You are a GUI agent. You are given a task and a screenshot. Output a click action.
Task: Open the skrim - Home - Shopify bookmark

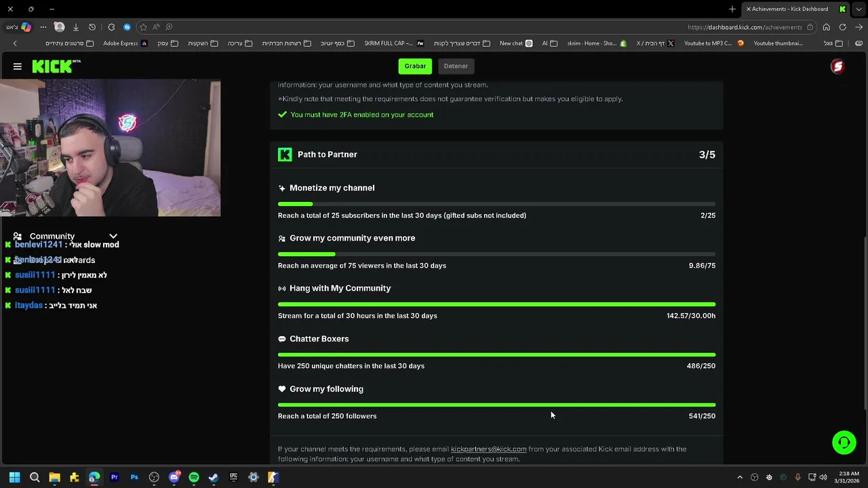(x=597, y=43)
